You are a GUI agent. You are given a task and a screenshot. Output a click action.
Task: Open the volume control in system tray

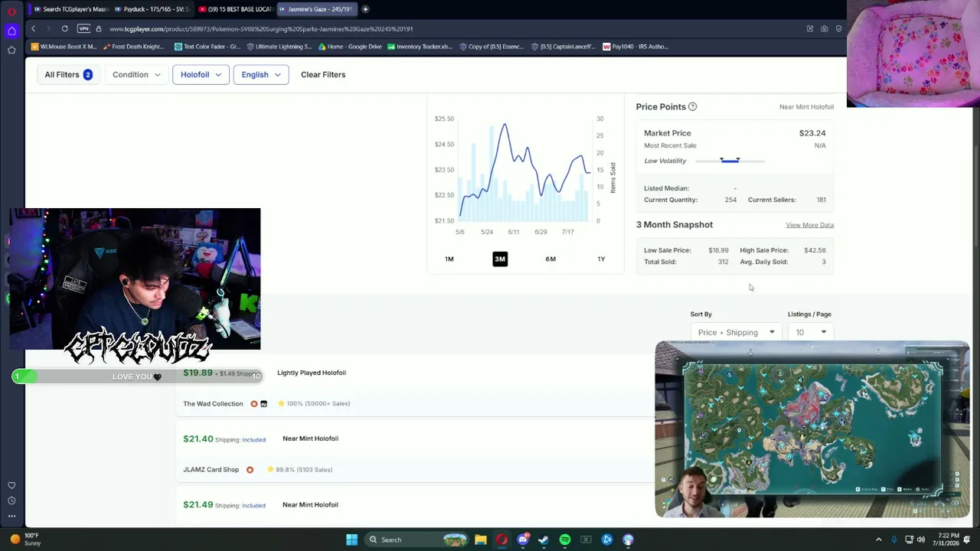(x=920, y=540)
